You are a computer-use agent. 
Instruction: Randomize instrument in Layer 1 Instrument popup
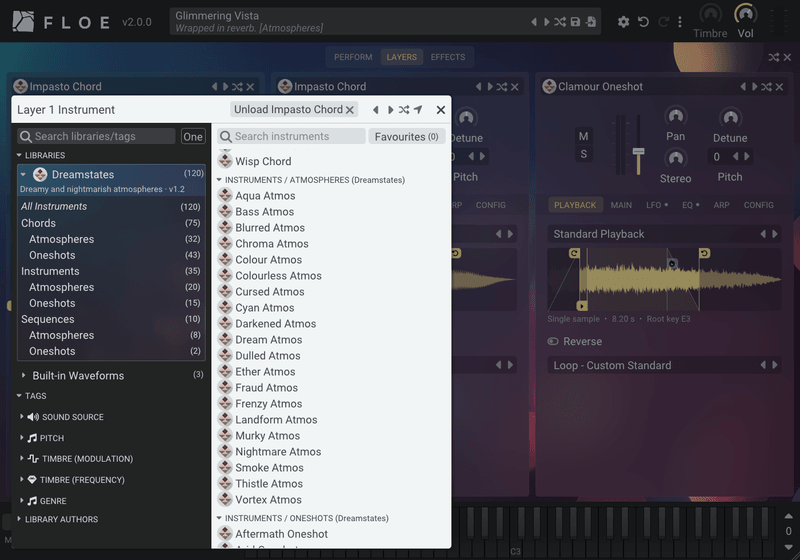[x=404, y=110]
